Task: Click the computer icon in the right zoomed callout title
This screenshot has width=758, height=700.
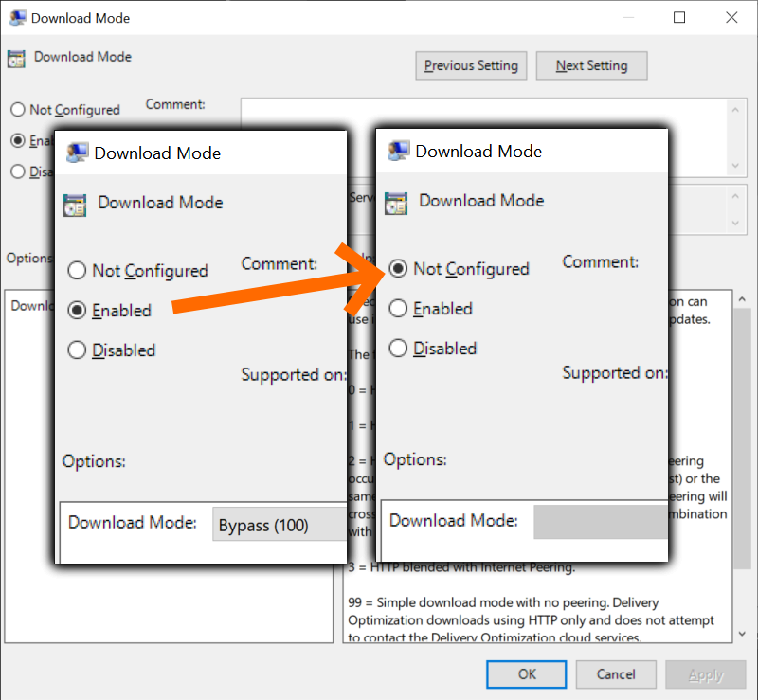Action: [398, 151]
